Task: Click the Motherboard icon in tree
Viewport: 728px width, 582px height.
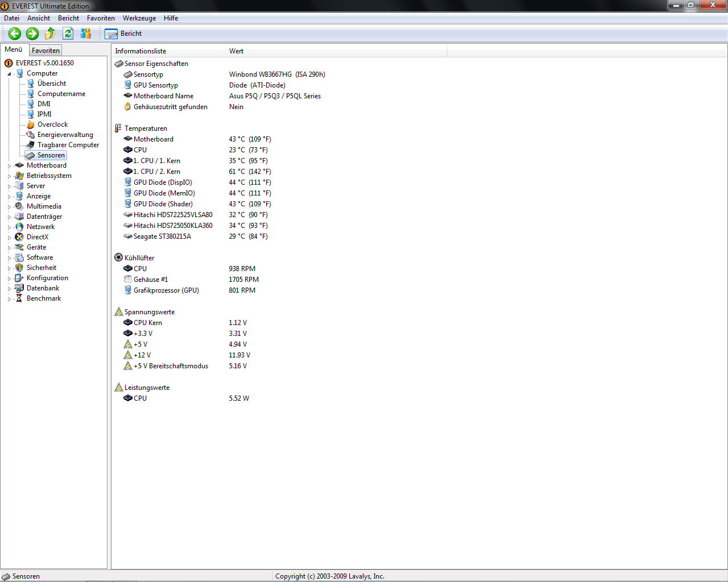Action: click(19, 165)
